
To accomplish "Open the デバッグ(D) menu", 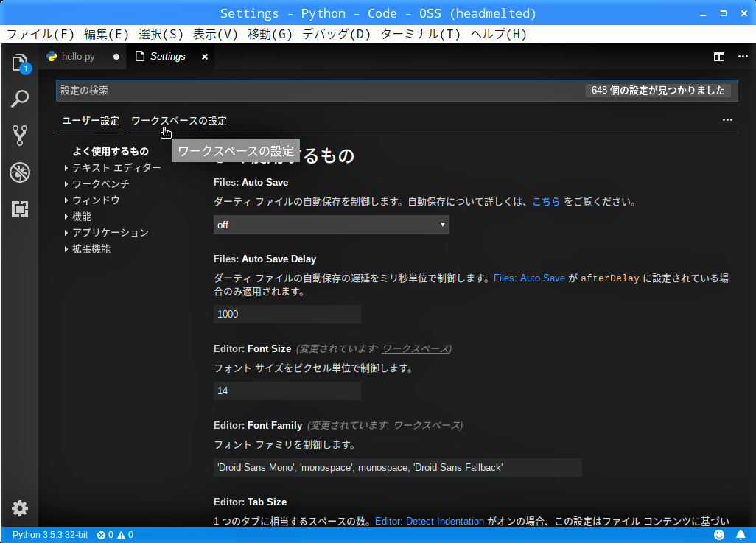I will (337, 34).
